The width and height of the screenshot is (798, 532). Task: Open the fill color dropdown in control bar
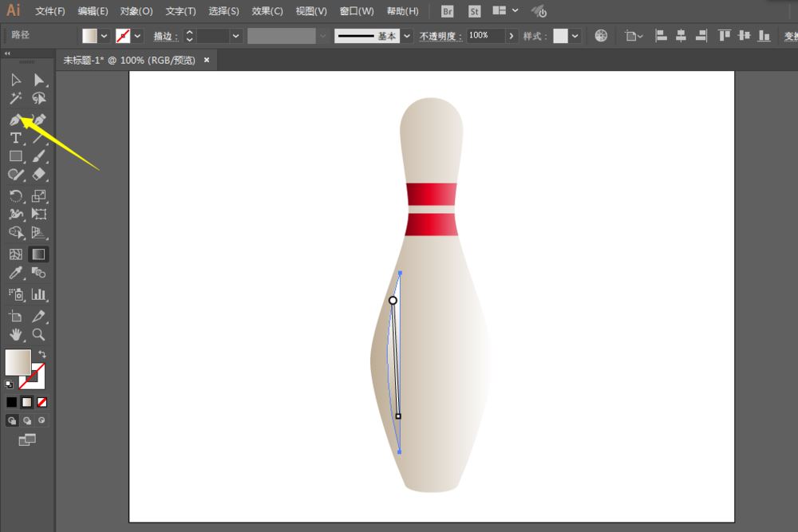click(x=102, y=36)
